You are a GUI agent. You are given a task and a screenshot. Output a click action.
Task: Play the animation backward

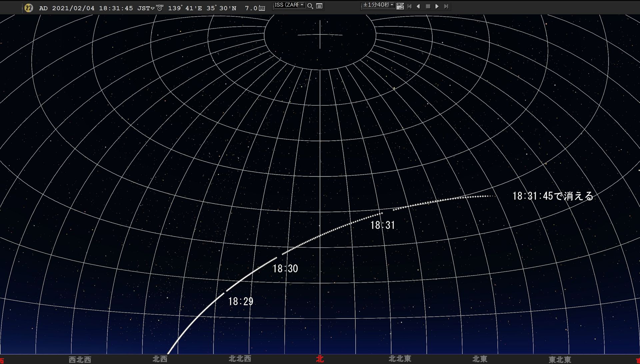(418, 6)
